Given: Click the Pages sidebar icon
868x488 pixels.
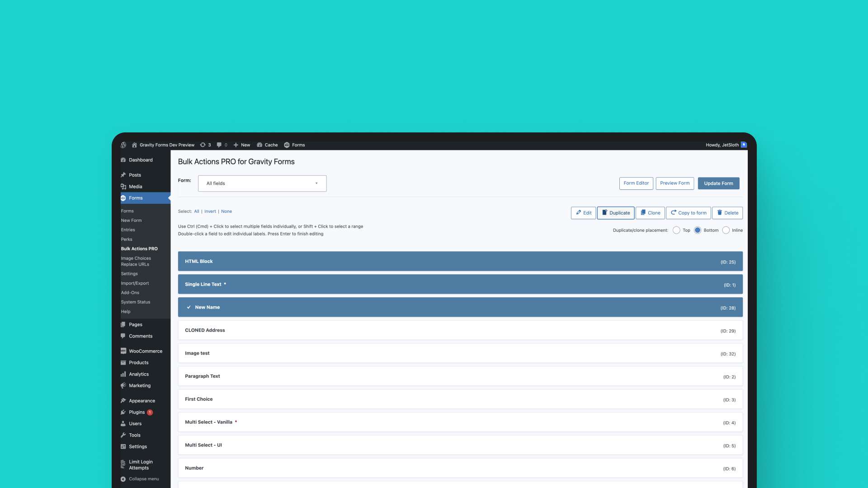Looking at the screenshot, I should point(123,324).
